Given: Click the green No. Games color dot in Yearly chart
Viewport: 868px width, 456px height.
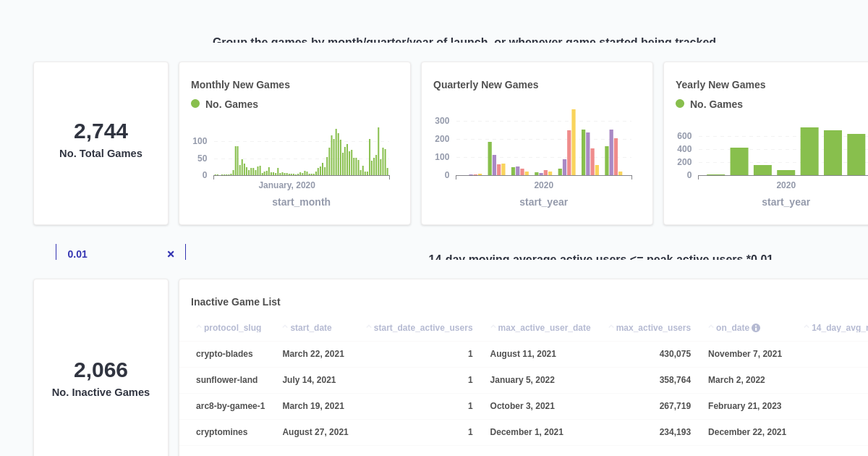Looking at the screenshot, I should 678,104.
